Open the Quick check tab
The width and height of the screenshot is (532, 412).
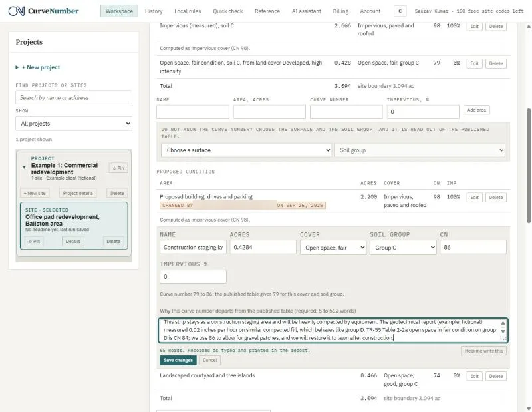coord(227,11)
